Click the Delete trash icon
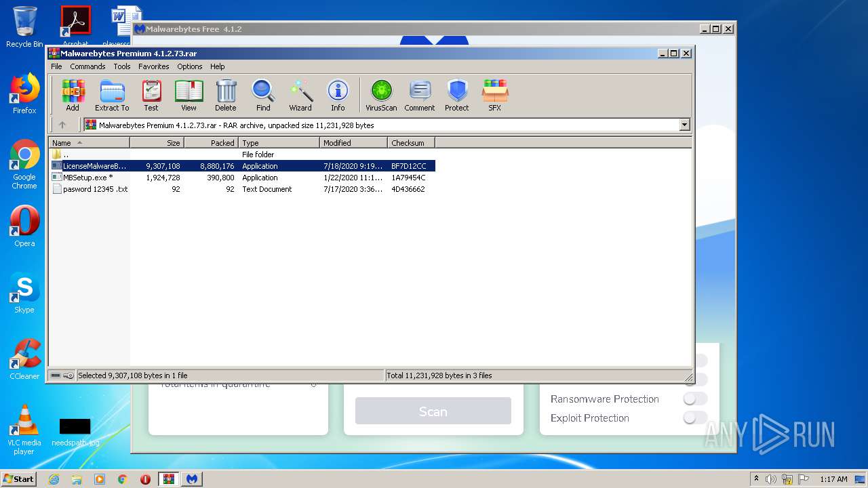 226,95
